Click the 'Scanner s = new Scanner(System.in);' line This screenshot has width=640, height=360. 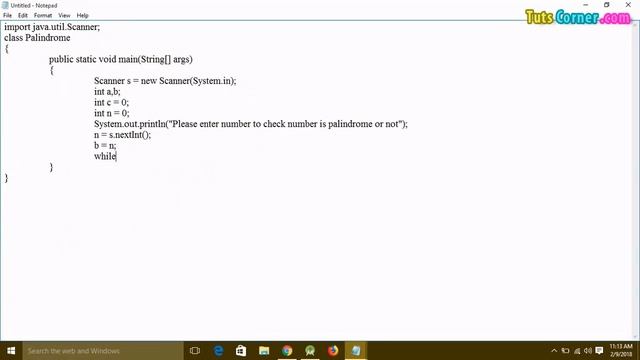click(165, 81)
